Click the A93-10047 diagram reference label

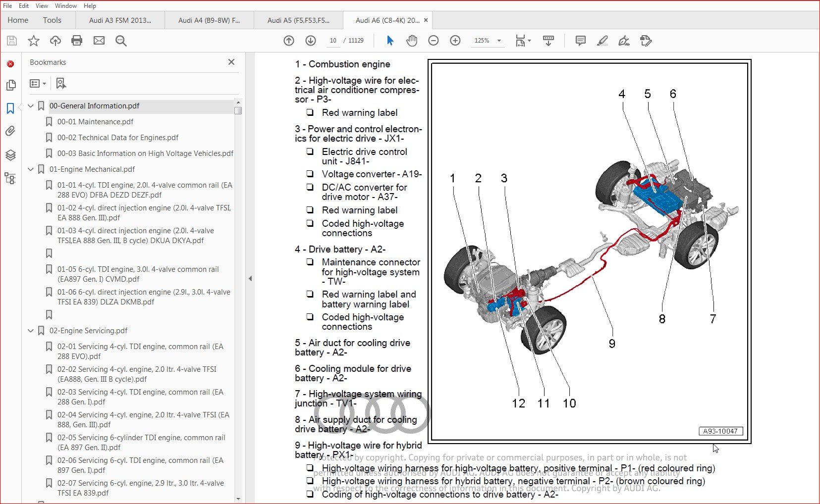pyautogui.click(x=720, y=431)
